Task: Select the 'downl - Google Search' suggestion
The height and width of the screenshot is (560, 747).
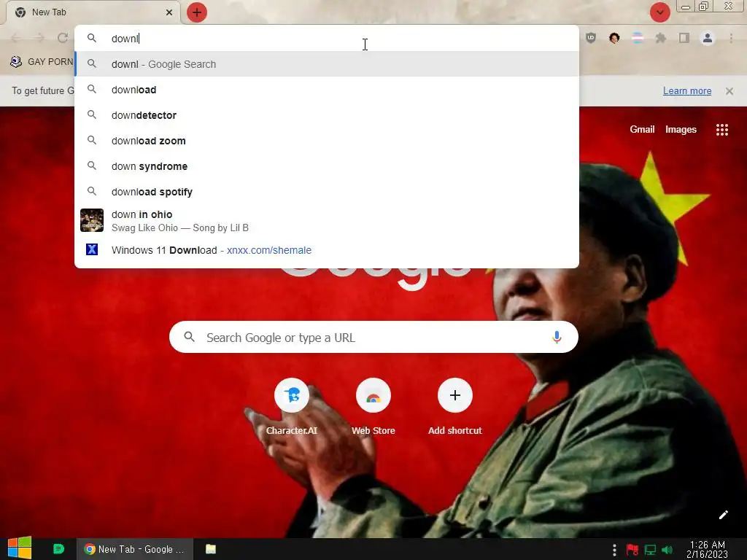Action: 327,64
